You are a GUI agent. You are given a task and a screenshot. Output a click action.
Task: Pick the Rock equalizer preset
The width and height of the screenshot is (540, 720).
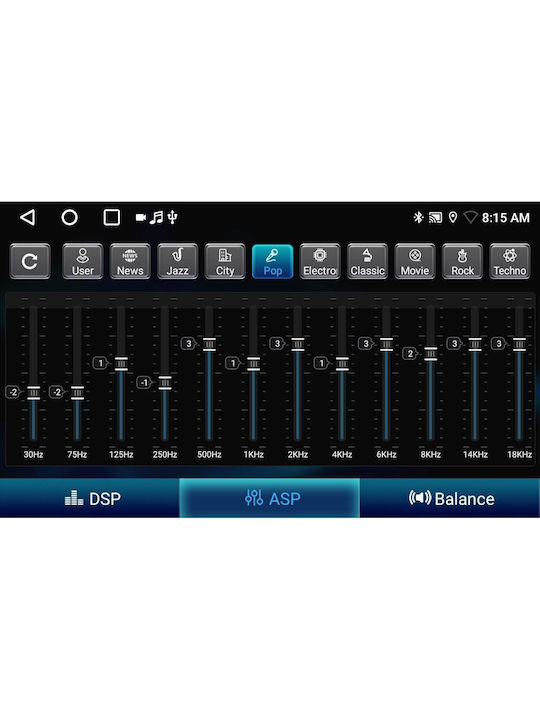click(462, 261)
